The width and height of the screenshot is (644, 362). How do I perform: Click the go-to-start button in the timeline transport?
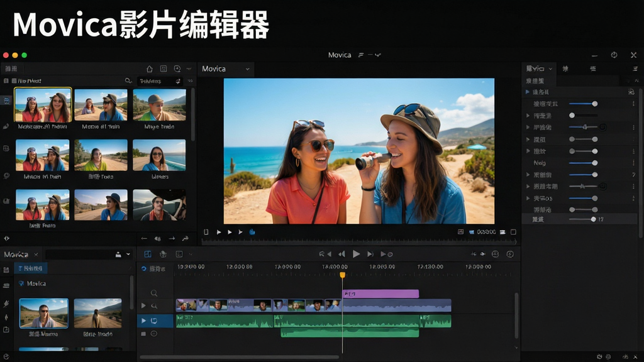[325, 254]
